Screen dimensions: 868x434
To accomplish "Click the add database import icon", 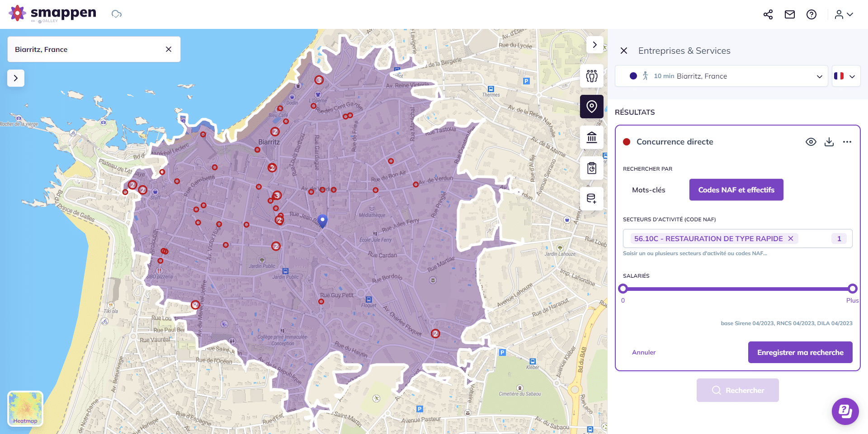I will 591,199.
